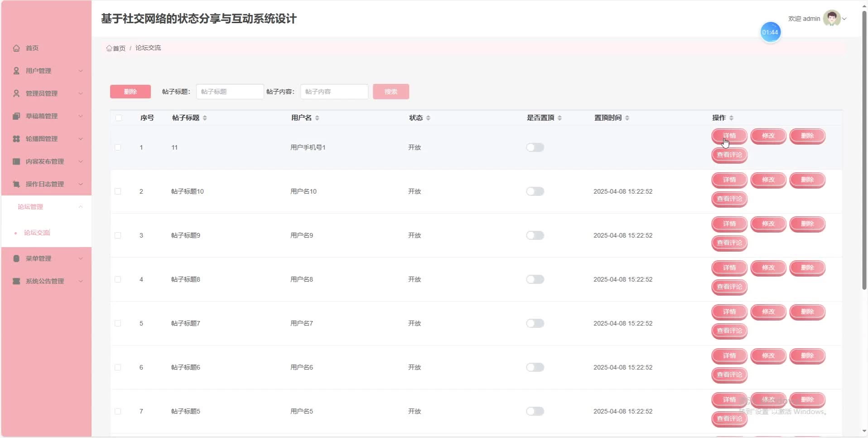The height and width of the screenshot is (438, 868).
Task: Click the vertical page scrollbar
Action: [864, 150]
